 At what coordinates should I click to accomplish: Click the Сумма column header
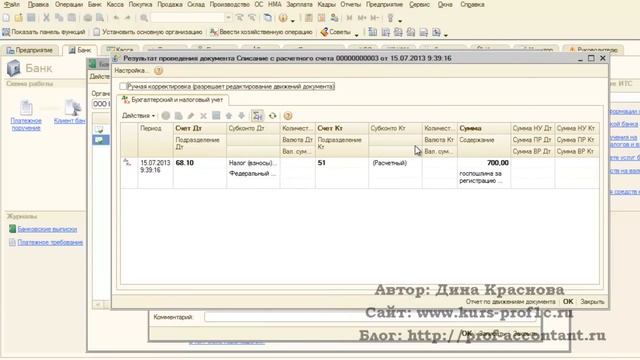[x=484, y=128]
